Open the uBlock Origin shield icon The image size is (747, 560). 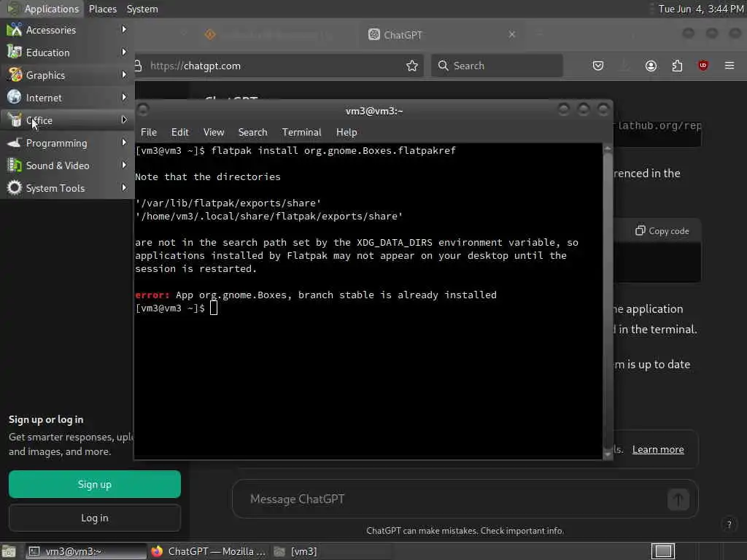pyautogui.click(x=703, y=66)
